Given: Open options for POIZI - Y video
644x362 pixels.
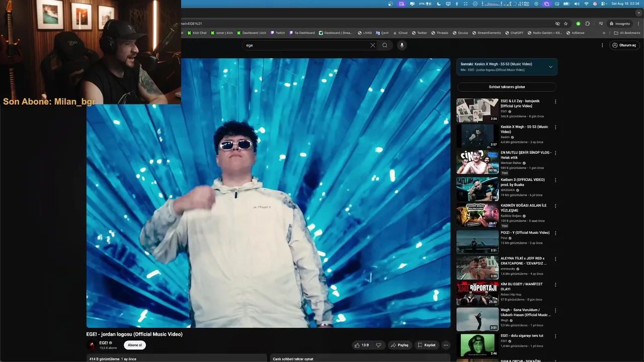Looking at the screenshot, I should click(555, 233).
